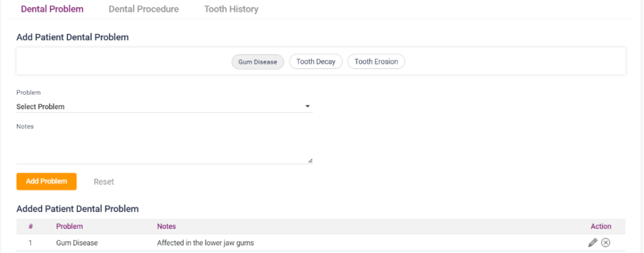This screenshot has height=253, width=644.
Task: Pick the Tooth Decay chip
Action: (x=316, y=62)
